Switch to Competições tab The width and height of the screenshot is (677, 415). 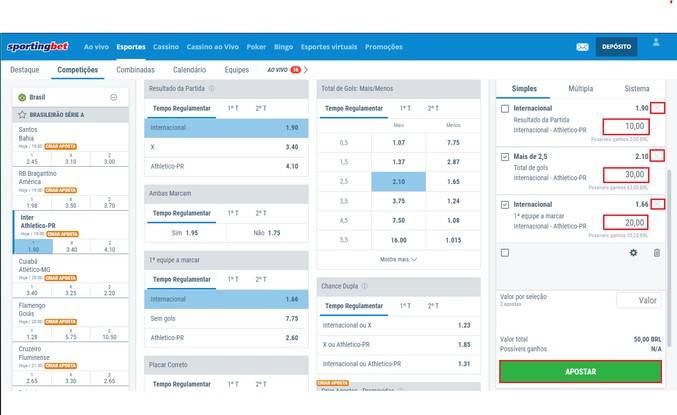pos(78,70)
